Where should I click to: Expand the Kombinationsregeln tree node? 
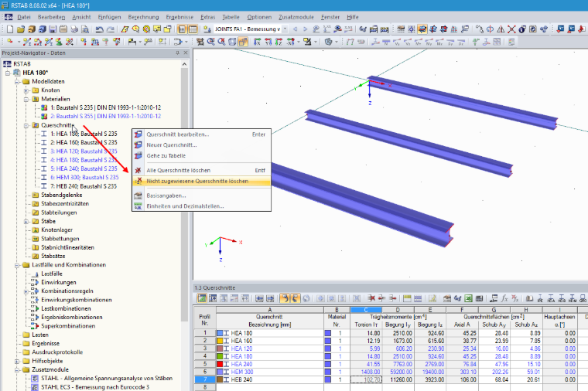tap(26, 291)
